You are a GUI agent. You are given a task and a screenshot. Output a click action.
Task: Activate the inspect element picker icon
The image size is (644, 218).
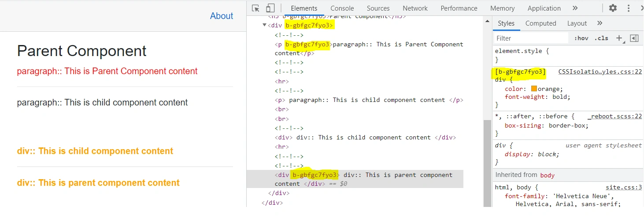click(255, 8)
